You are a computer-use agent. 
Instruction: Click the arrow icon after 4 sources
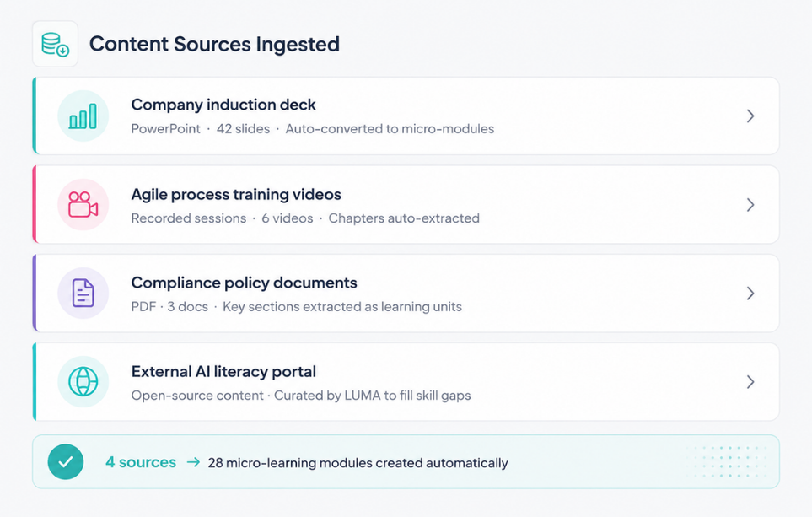click(x=193, y=462)
